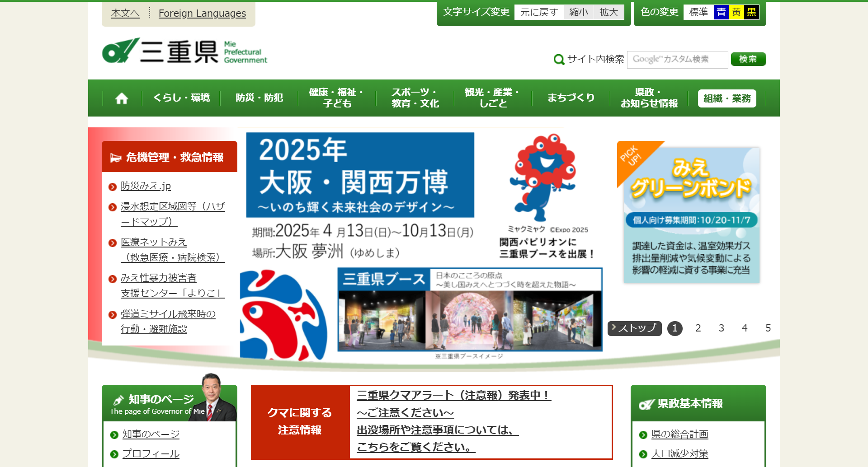Click the Google custom search input field
The height and width of the screenshot is (467, 868).
click(677, 60)
